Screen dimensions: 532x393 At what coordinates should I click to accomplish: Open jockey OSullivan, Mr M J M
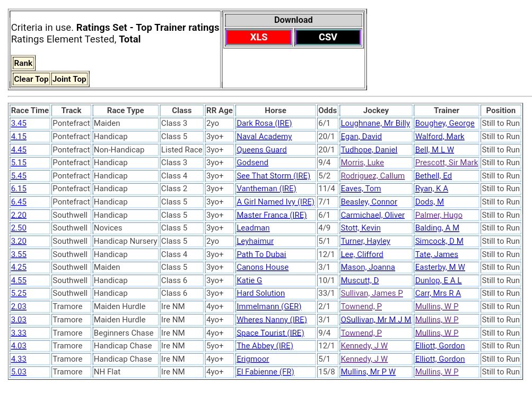coord(376,320)
